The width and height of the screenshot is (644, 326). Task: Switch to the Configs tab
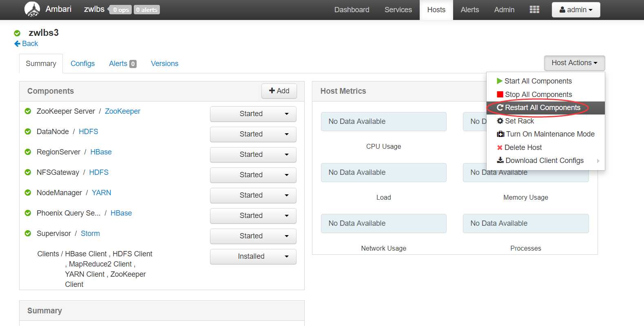point(82,64)
